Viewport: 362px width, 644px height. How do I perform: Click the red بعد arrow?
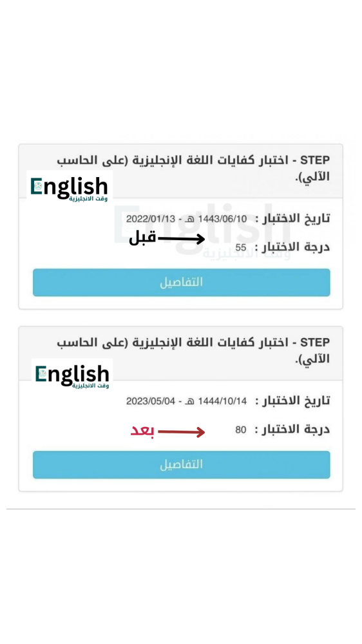181,431
